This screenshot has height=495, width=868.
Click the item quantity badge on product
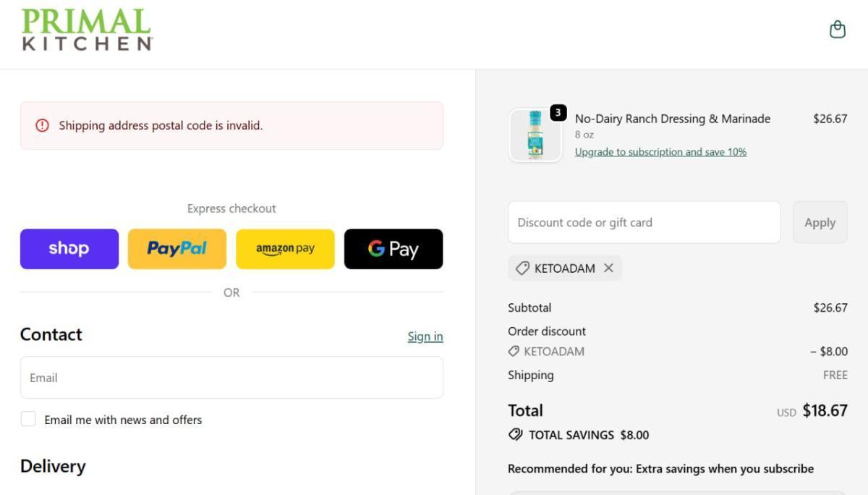[x=558, y=113]
